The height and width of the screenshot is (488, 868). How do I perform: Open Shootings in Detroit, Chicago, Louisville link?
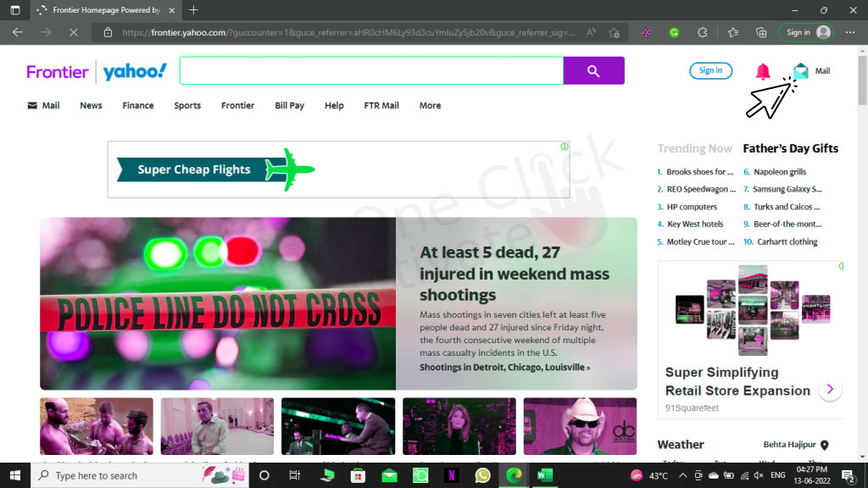click(505, 368)
